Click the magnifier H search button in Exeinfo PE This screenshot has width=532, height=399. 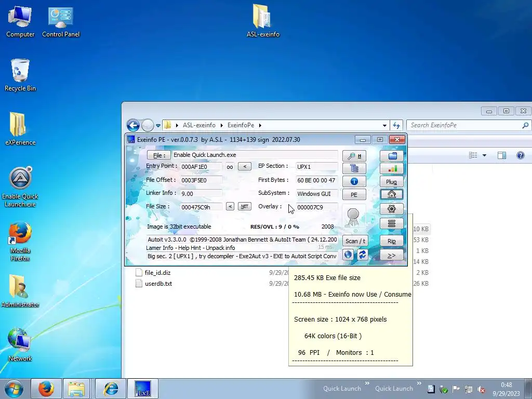(x=354, y=156)
